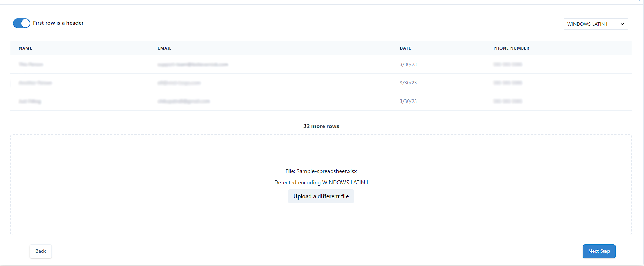The width and height of the screenshot is (644, 266).
Task: Toggle the First row is a header switch
Action: coord(22,23)
